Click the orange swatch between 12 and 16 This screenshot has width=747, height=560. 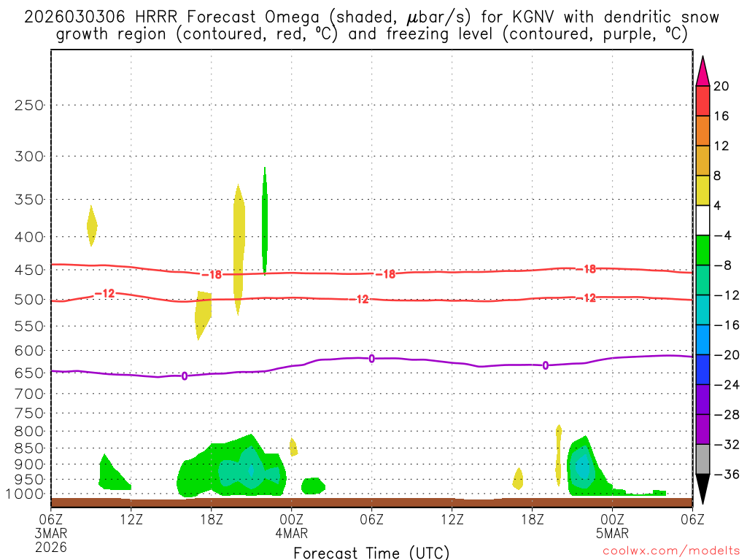[x=703, y=131]
